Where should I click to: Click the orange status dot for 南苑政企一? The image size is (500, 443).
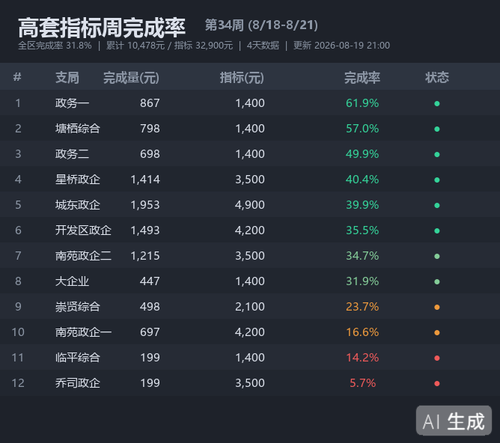pyautogui.click(x=437, y=333)
